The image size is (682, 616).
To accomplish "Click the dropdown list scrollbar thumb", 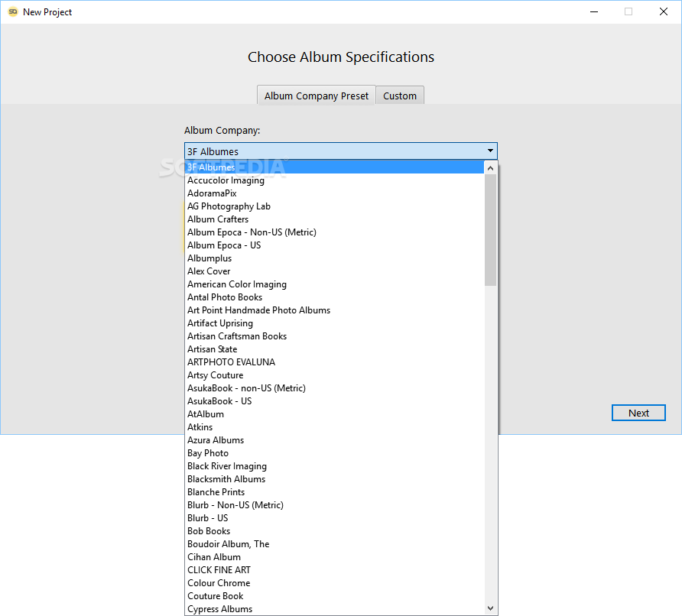I will click(x=491, y=230).
